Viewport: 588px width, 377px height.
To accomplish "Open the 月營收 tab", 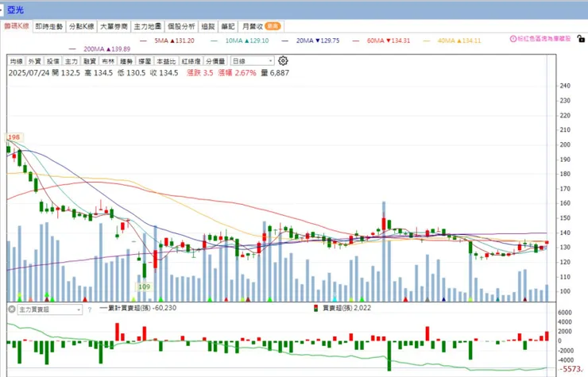I will (261, 26).
